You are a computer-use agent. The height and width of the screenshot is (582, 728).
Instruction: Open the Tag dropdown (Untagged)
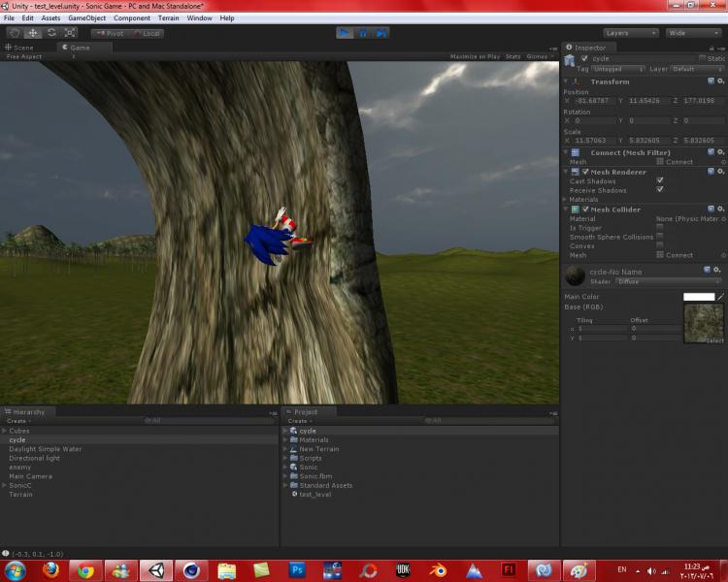[x=618, y=69]
